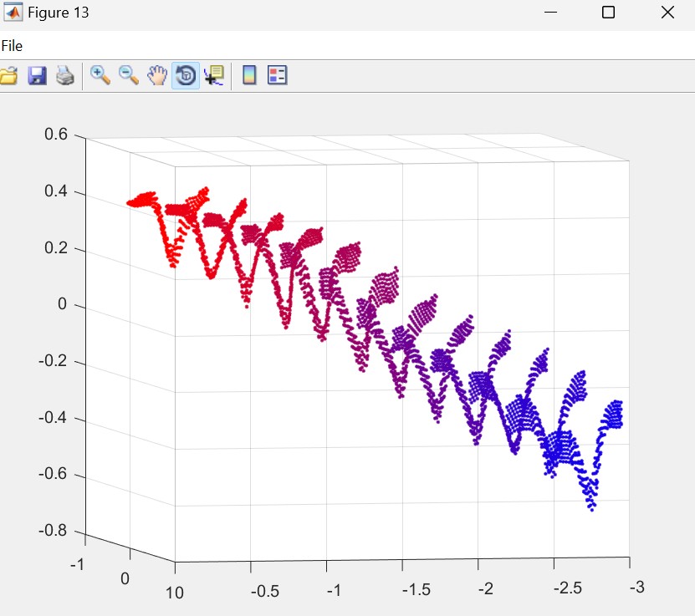
Task: Select the Data Cursor tool
Action: pyautogui.click(x=214, y=76)
